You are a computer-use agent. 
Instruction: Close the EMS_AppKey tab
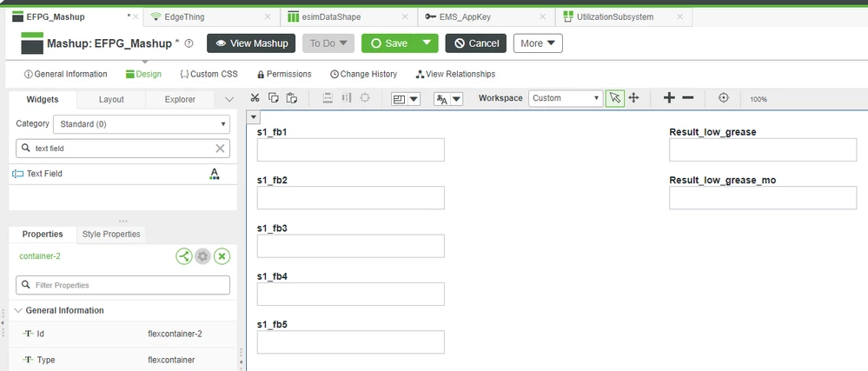click(x=543, y=17)
